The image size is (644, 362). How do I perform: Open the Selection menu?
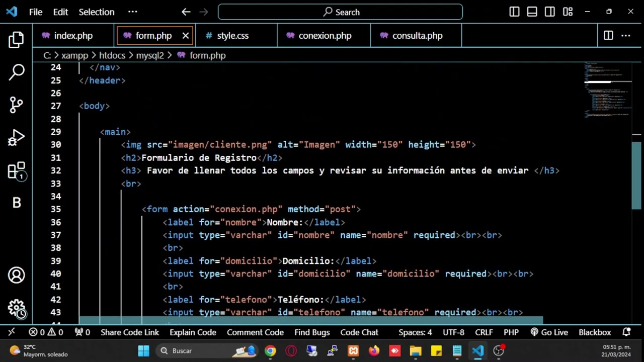click(x=97, y=12)
